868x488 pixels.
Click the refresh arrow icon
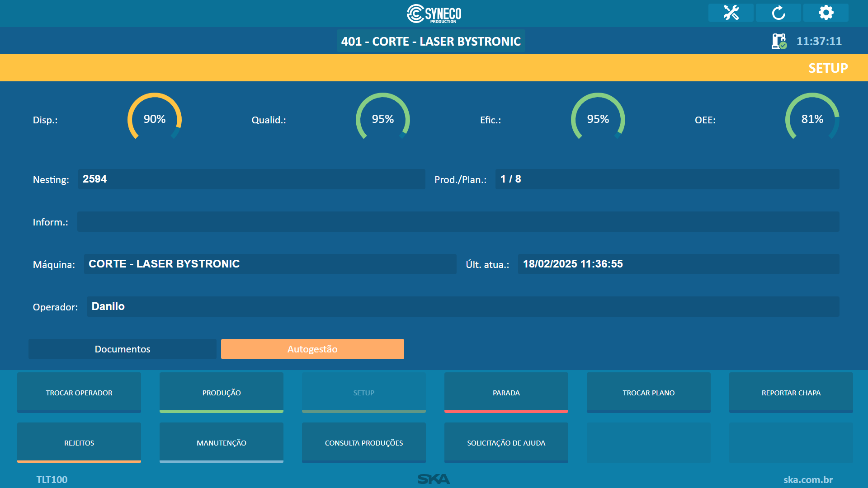coord(778,13)
